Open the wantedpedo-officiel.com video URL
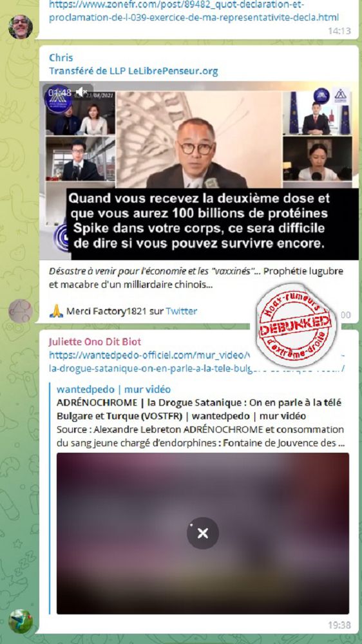 pos(196,361)
